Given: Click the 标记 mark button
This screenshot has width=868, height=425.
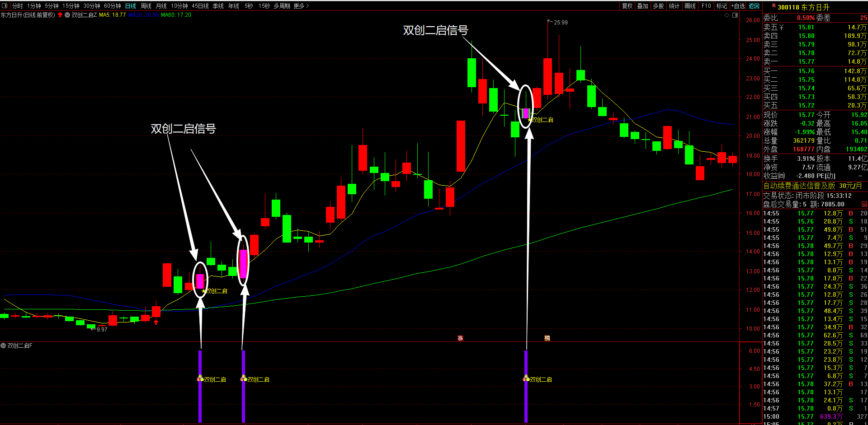Looking at the screenshot, I should pyautogui.click(x=722, y=6).
